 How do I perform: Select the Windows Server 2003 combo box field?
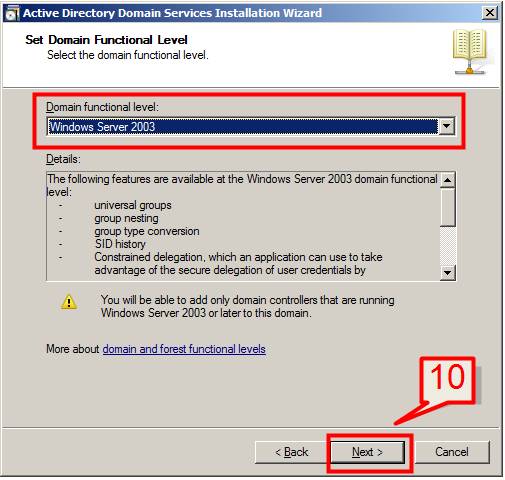pos(251,126)
